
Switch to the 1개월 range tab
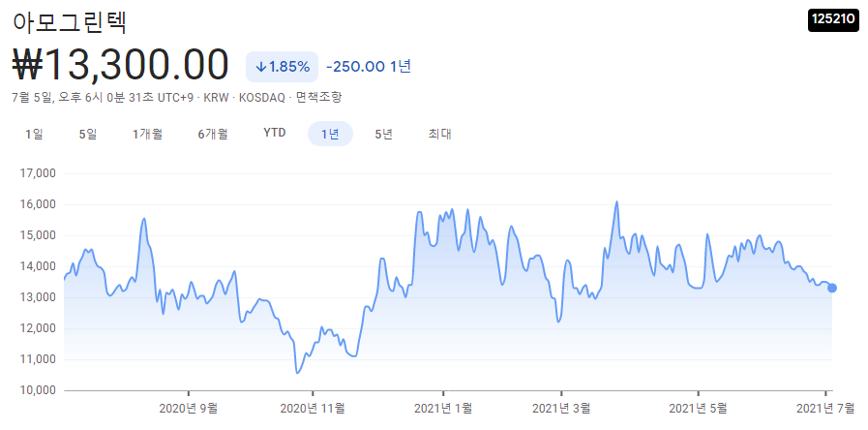(x=147, y=134)
